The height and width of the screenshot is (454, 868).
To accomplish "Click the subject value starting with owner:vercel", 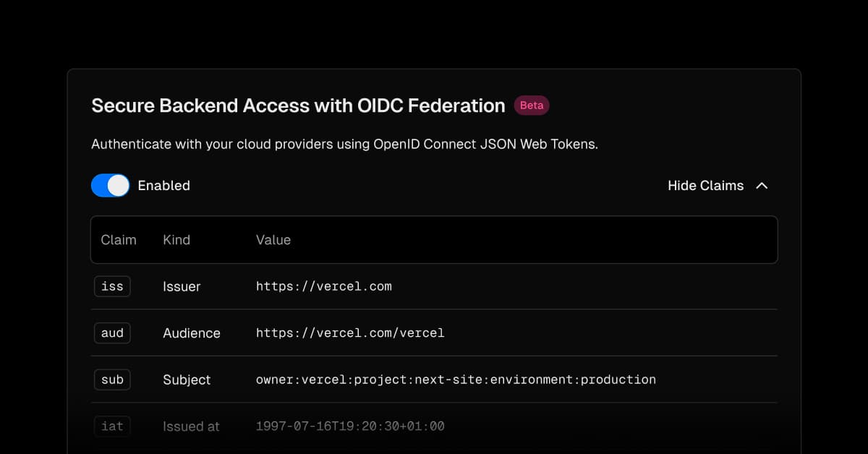I will pyautogui.click(x=456, y=380).
